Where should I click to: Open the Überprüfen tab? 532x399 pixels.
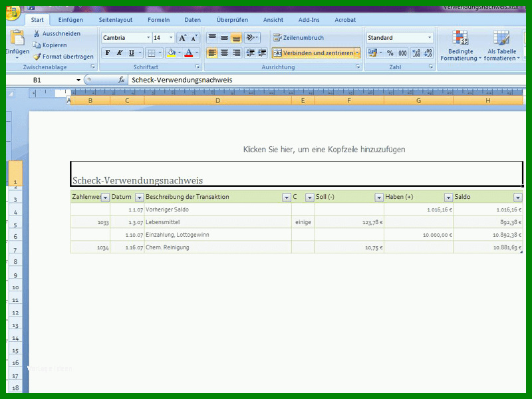232,20
